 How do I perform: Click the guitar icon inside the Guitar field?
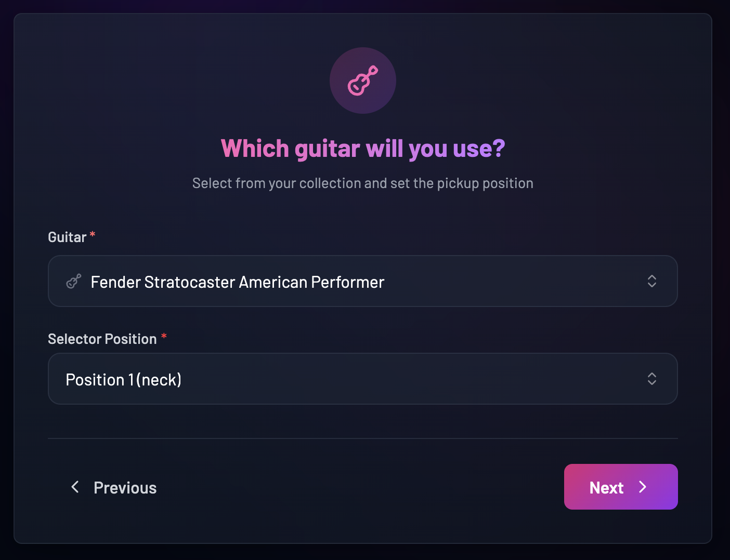[73, 281]
